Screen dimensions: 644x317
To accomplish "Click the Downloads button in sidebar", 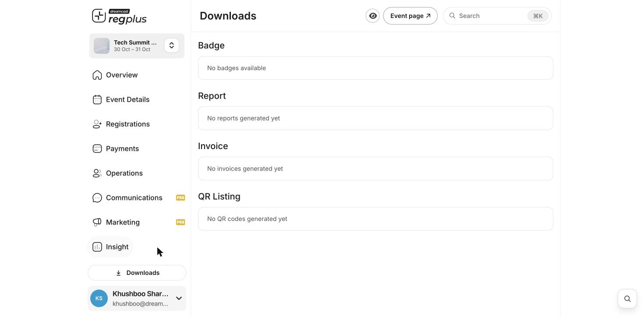I will pyautogui.click(x=137, y=273).
